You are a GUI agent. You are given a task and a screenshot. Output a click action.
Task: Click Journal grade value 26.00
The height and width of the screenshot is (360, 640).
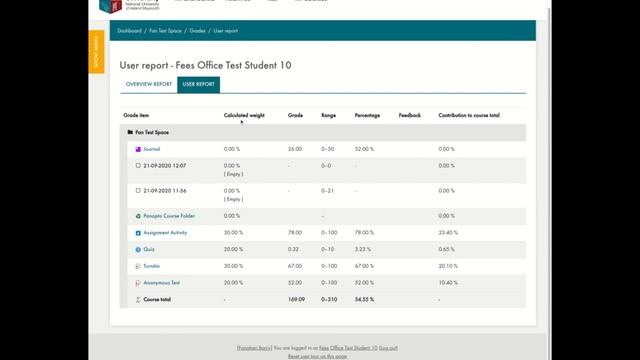[295, 149]
